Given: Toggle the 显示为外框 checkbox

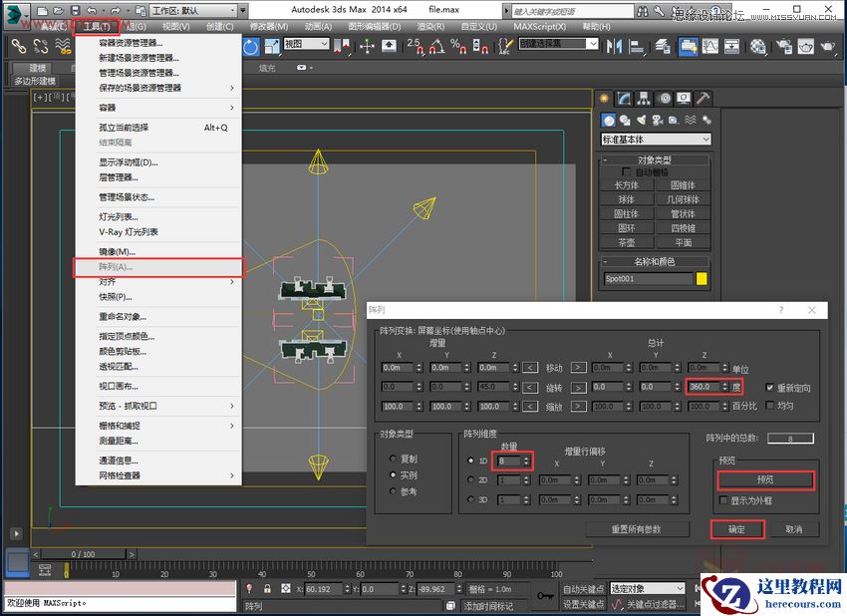Looking at the screenshot, I should tap(724, 499).
